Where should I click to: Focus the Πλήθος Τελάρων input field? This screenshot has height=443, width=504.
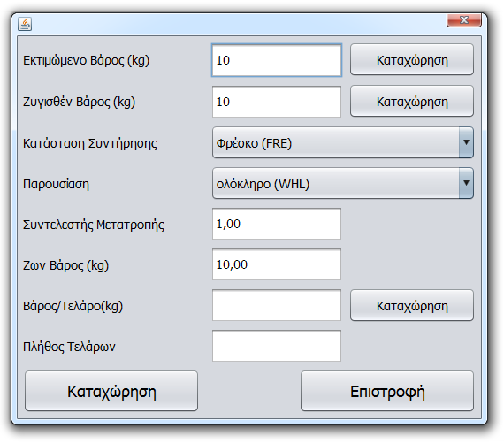[277, 346]
